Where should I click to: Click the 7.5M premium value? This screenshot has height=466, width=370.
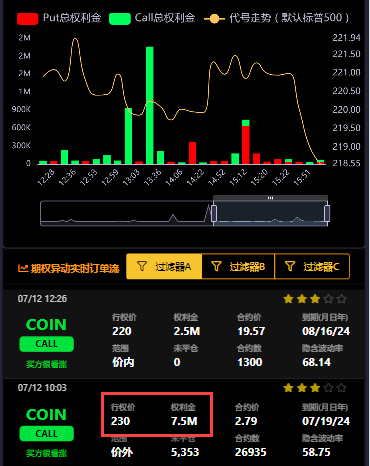(184, 421)
